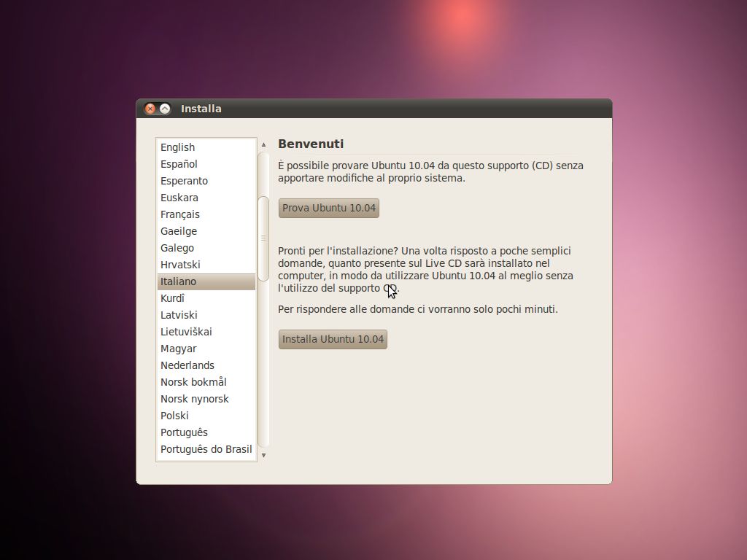This screenshot has width=747, height=560.
Task: Click 'Prova Ubuntu 10.04' button
Action: (x=329, y=208)
